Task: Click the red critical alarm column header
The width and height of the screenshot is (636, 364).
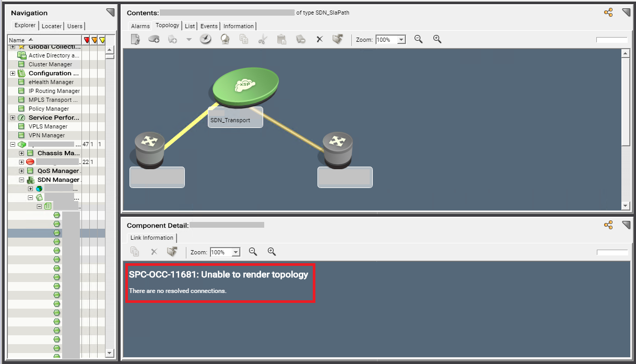Action: click(86, 40)
